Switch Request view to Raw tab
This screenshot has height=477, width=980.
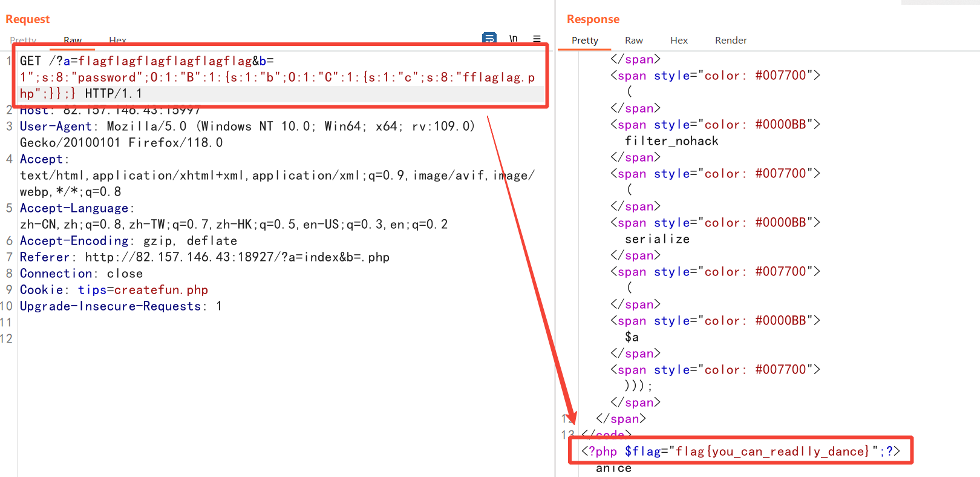click(73, 40)
